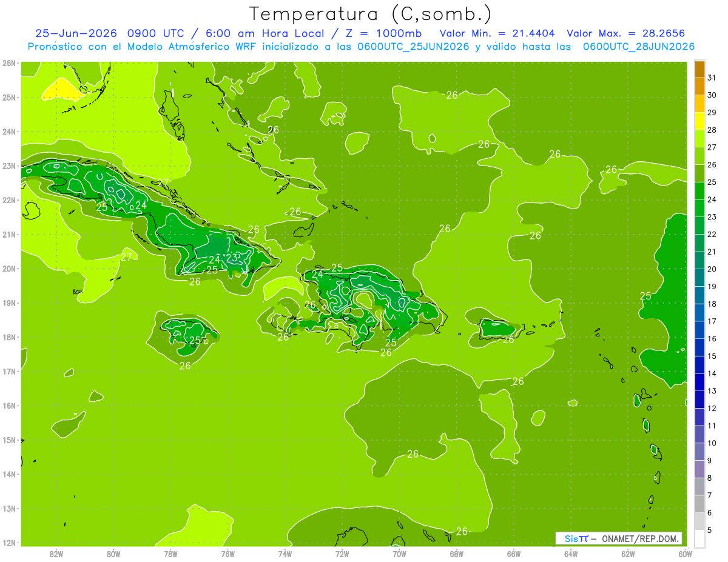The image size is (728, 562).
Task: Click the dark blue 13–14 color bar segment
Action: [x=699, y=382]
